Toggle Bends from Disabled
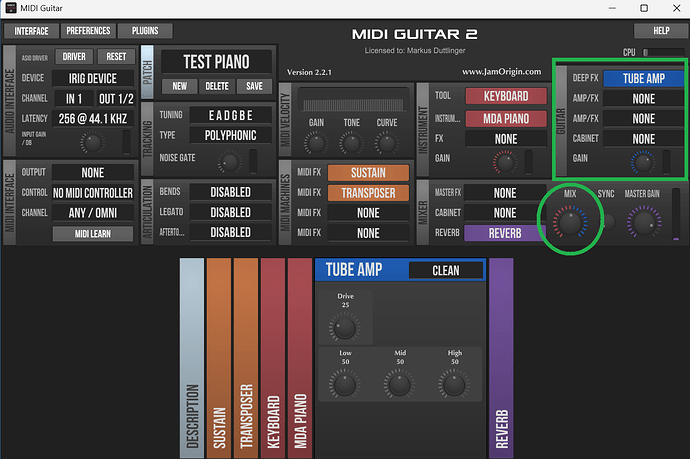The image size is (690, 459). 230,192
